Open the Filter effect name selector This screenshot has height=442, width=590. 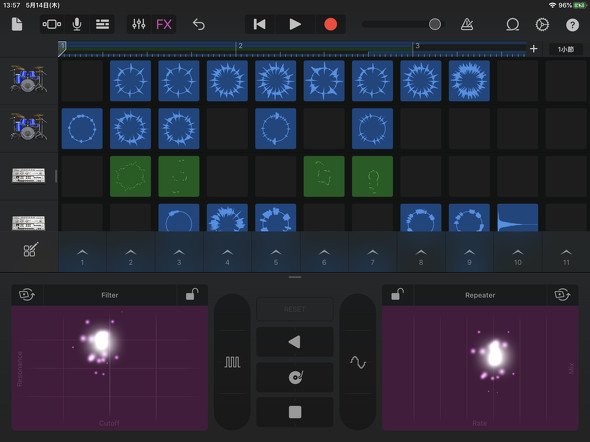pyautogui.click(x=110, y=295)
